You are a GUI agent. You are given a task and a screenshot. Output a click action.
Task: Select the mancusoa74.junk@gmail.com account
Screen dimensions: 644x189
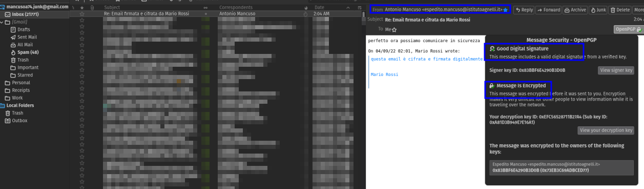click(x=34, y=7)
